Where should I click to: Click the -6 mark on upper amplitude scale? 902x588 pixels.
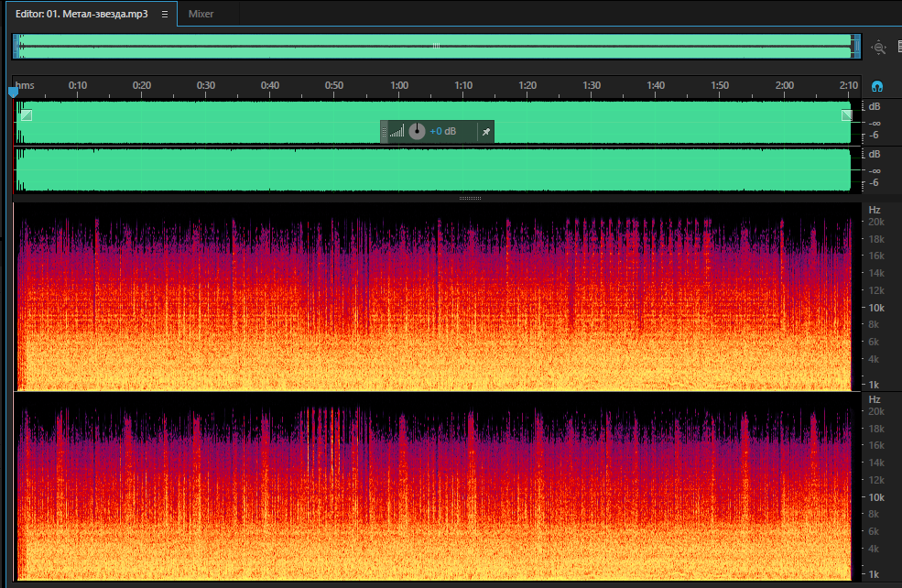pos(875,136)
